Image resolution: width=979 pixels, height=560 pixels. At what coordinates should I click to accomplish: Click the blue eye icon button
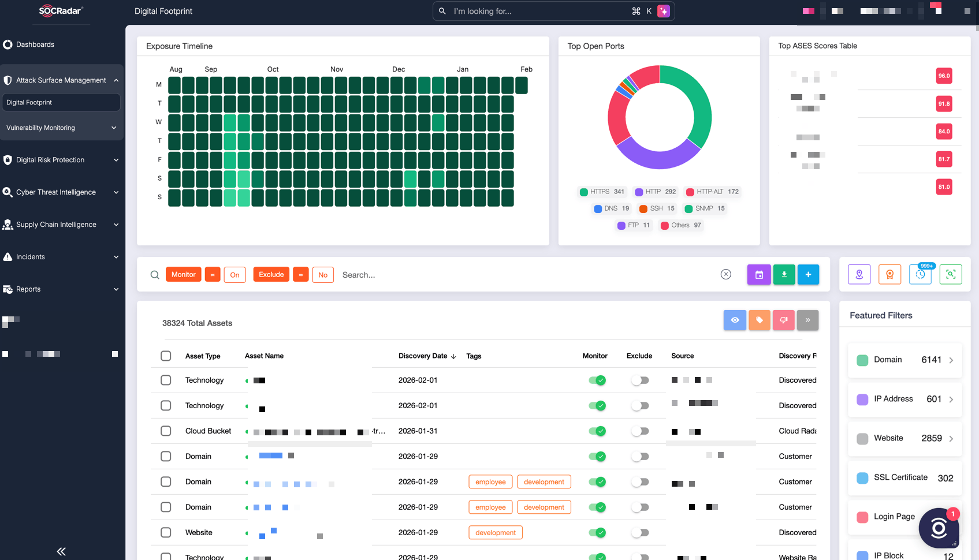735,320
